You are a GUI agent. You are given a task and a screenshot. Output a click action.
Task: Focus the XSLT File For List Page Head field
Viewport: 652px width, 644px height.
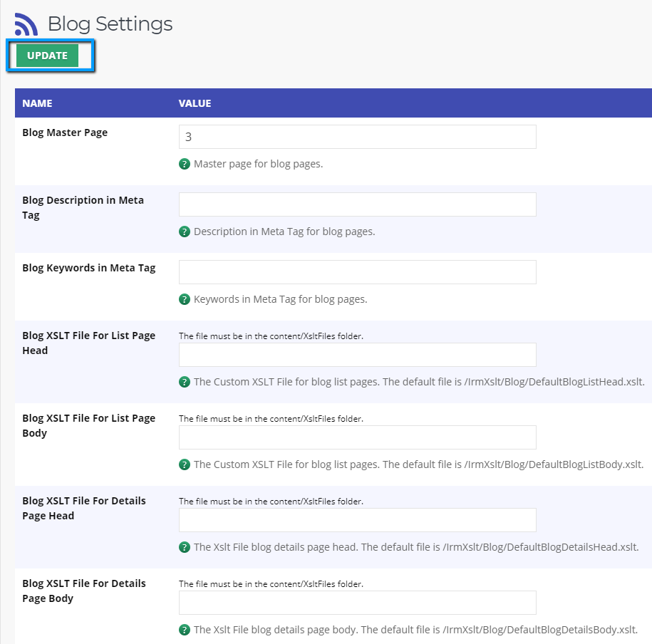[357, 355]
